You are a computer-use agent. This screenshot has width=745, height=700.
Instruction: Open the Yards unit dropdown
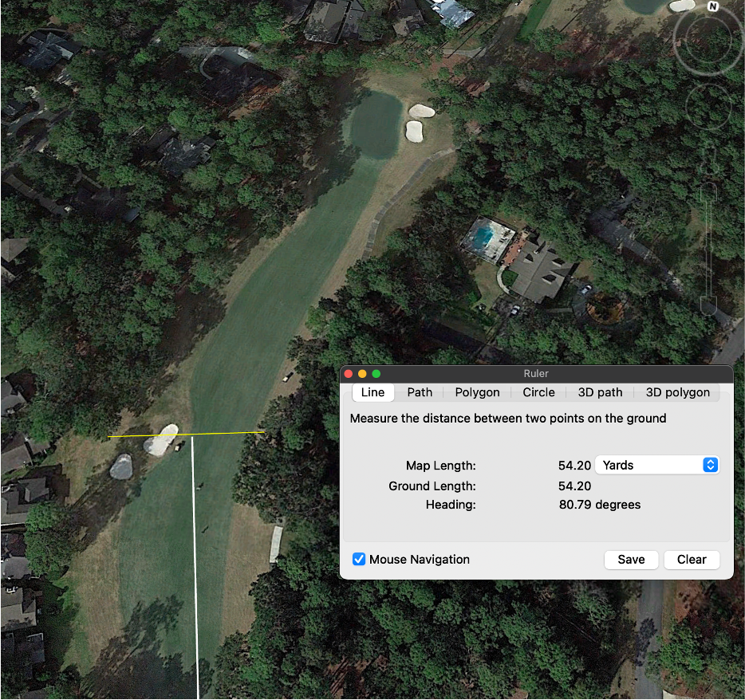(657, 465)
